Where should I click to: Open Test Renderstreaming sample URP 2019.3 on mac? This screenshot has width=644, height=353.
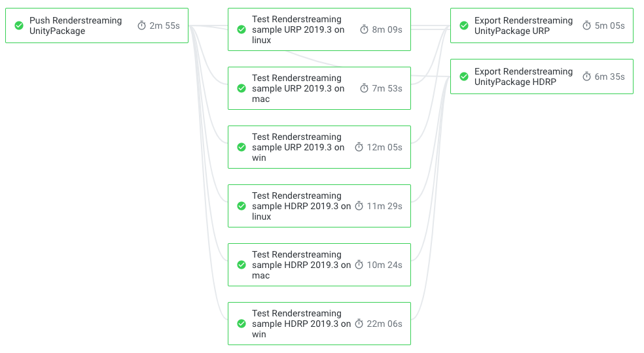tap(319, 88)
